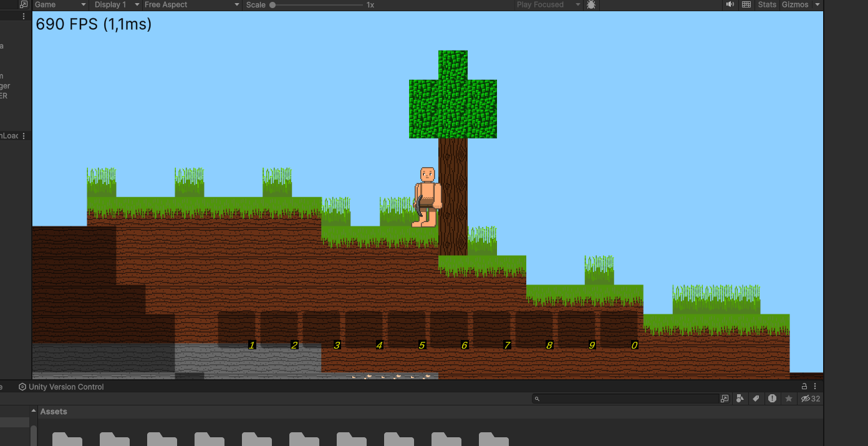
Task: Click the bug icon beside Play Focused
Action: click(x=591, y=5)
